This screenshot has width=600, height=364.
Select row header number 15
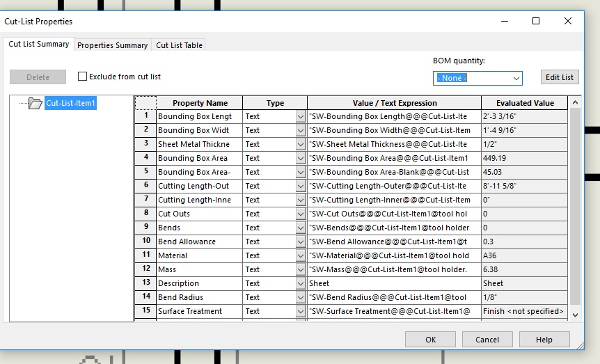145,311
